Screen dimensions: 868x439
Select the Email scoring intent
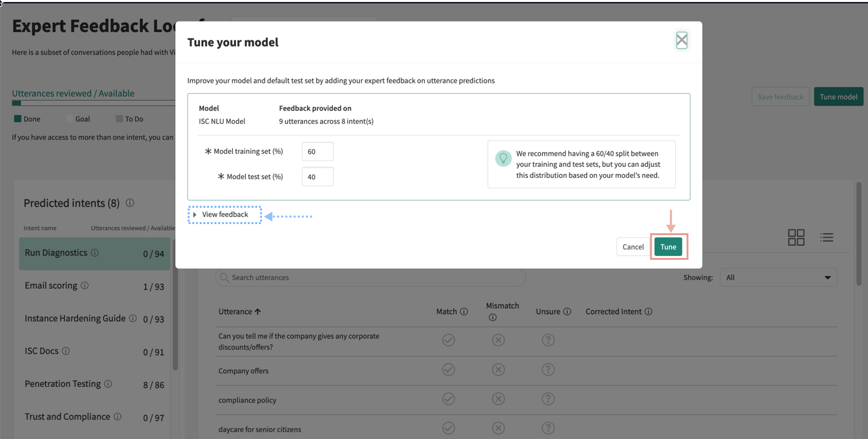tap(94, 286)
